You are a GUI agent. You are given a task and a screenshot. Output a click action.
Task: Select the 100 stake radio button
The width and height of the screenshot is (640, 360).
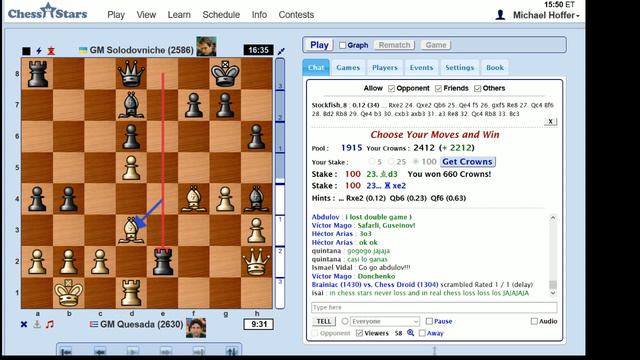(x=416, y=162)
